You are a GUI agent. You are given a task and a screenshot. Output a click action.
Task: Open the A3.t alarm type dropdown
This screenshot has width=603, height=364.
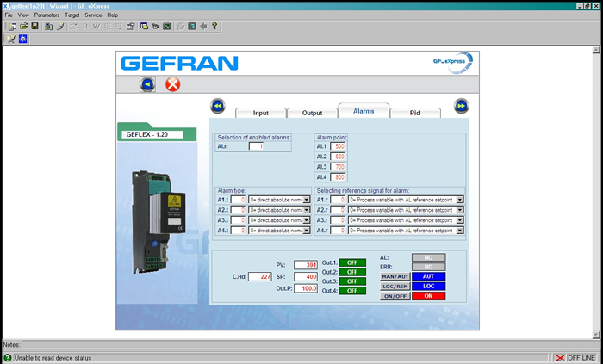pyautogui.click(x=307, y=220)
